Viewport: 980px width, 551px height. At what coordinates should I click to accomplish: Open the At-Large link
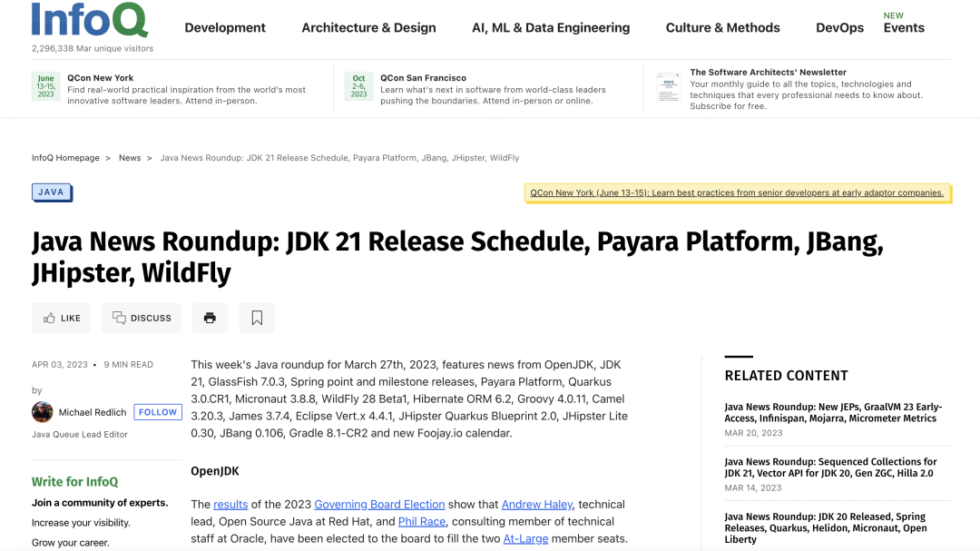coord(525,538)
